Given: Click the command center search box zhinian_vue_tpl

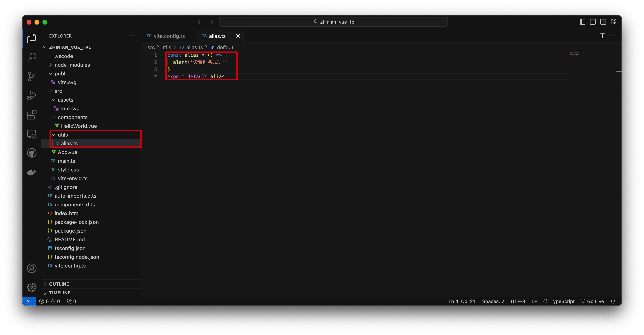Looking at the screenshot, I should [333, 22].
